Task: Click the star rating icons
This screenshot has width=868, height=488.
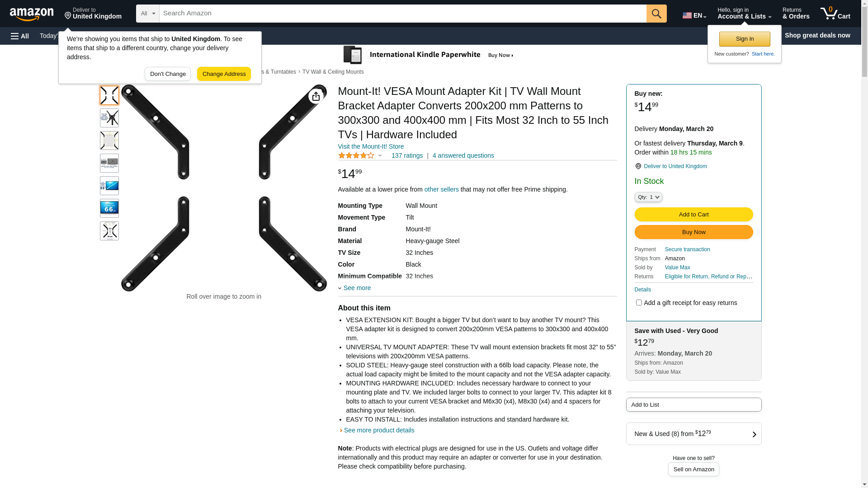Action: (x=356, y=156)
